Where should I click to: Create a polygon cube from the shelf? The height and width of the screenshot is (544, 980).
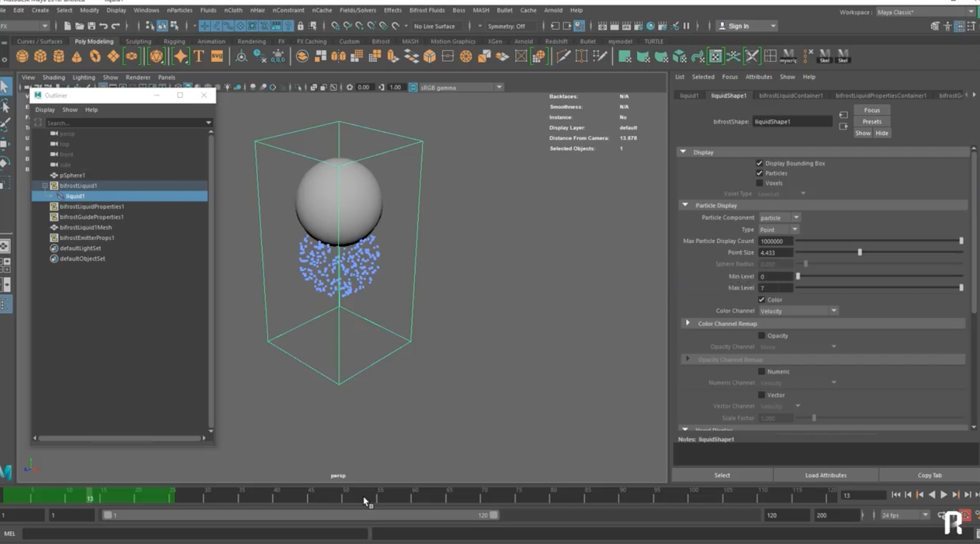coord(40,57)
